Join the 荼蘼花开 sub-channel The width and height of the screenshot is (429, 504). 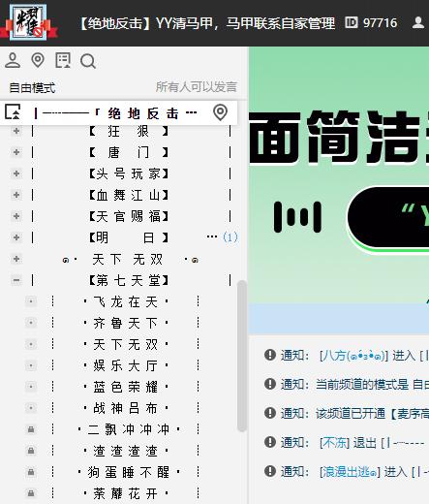(126, 493)
